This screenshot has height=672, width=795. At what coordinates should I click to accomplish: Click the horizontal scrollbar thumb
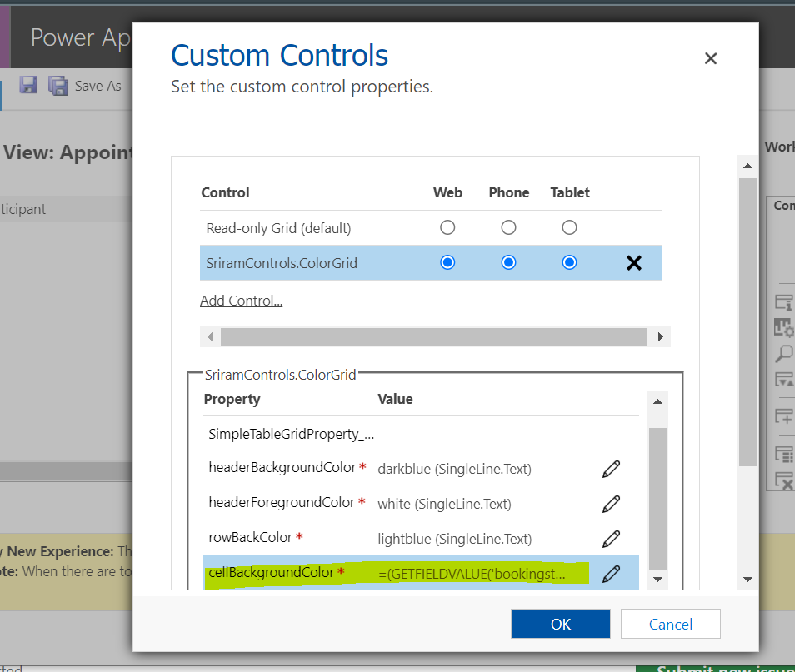433,336
